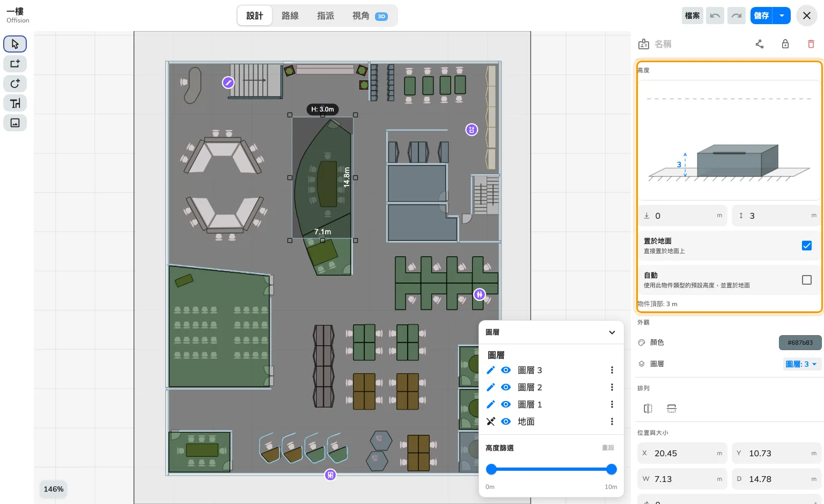Hide 圖層 2 with eye icon
This screenshot has width=824, height=504.
point(506,387)
